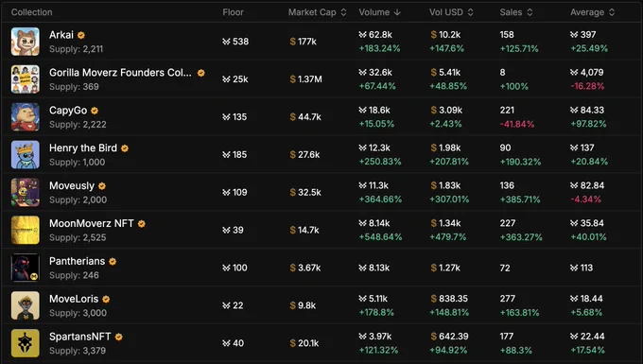The image size is (643, 364).
Task: Open the Pantherians collection name link
Action: coord(78,261)
